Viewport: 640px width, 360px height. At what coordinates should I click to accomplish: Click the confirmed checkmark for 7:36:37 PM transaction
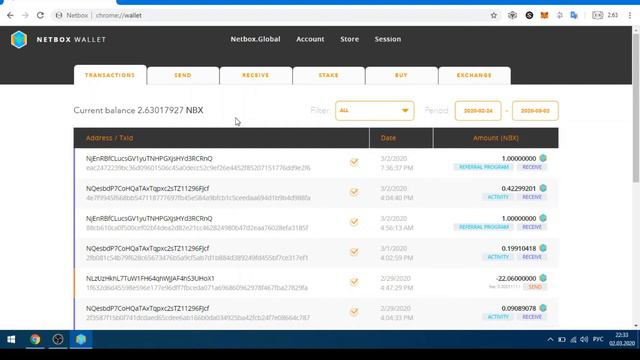click(354, 162)
